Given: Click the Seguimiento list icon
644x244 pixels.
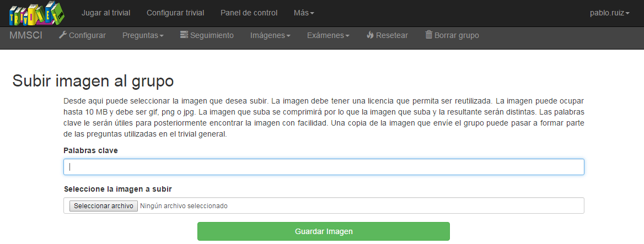Looking at the screenshot, I should point(184,35).
